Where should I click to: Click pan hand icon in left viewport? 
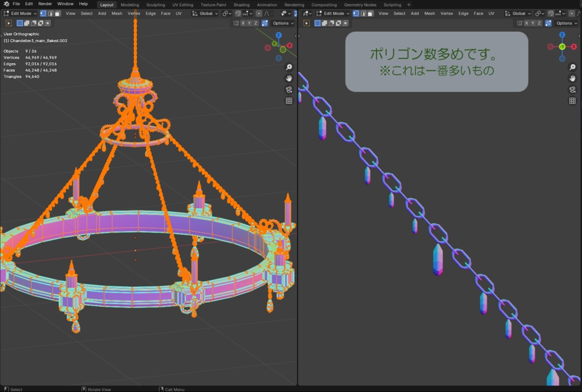click(289, 78)
